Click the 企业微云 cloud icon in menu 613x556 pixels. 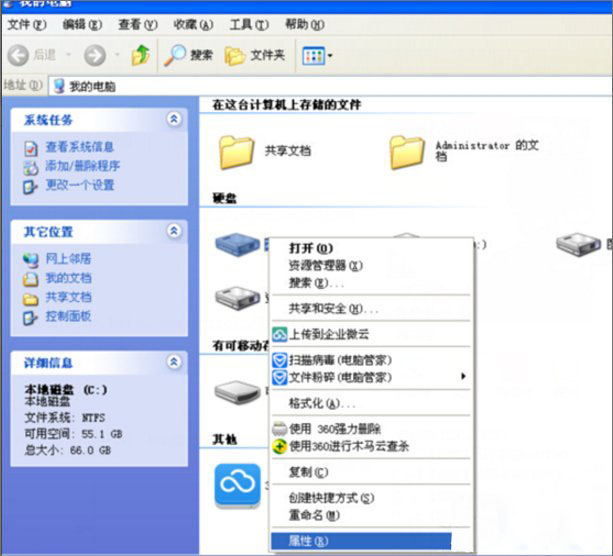tap(280, 334)
